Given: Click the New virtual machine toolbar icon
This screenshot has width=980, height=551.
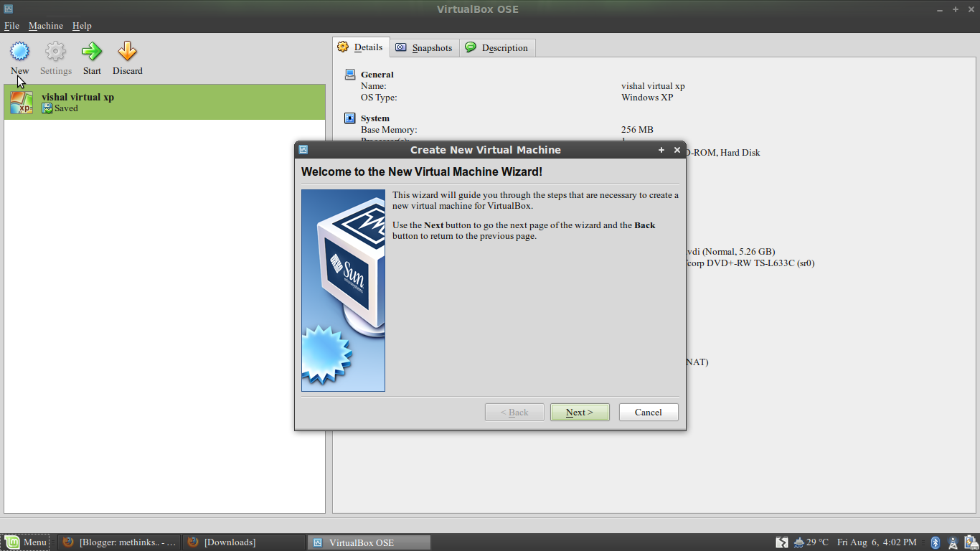Looking at the screenshot, I should pos(19,52).
